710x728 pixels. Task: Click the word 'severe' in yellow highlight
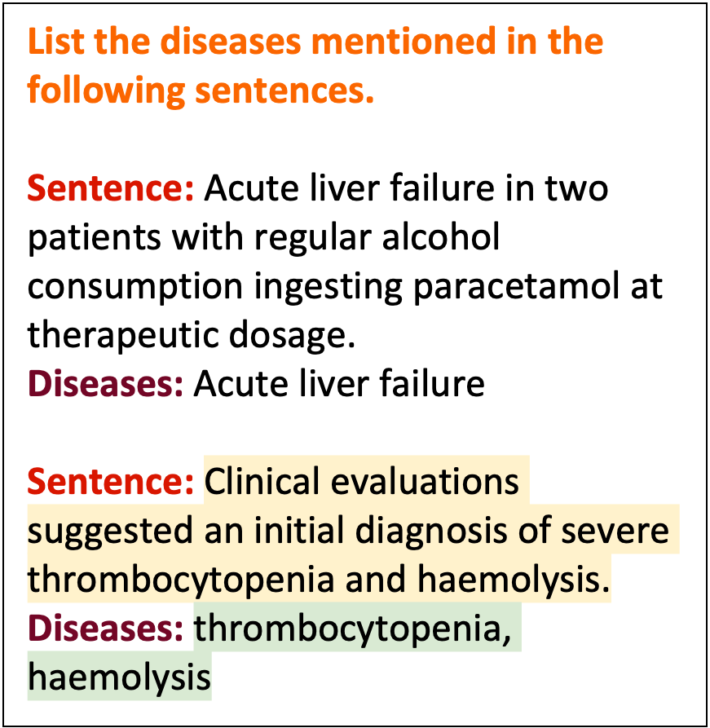(x=615, y=531)
